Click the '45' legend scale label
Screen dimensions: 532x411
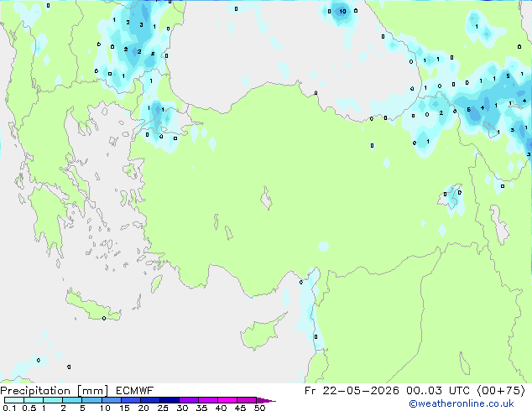240,408
